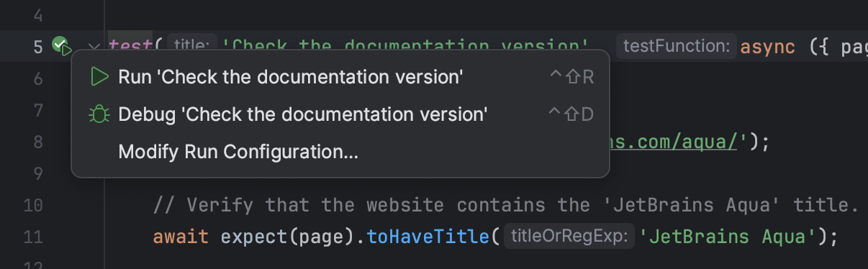Screen dimensions: 868x269
Task: Click the 'testFunction:' inlay hint
Action: 677,47
